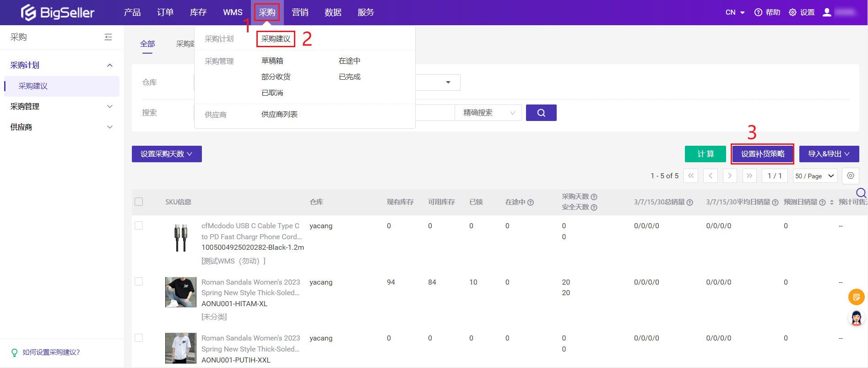Viewport: 868px width, 368px height.
Task: Check the cfMcdodo USB C Cable row
Action: coord(139,225)
